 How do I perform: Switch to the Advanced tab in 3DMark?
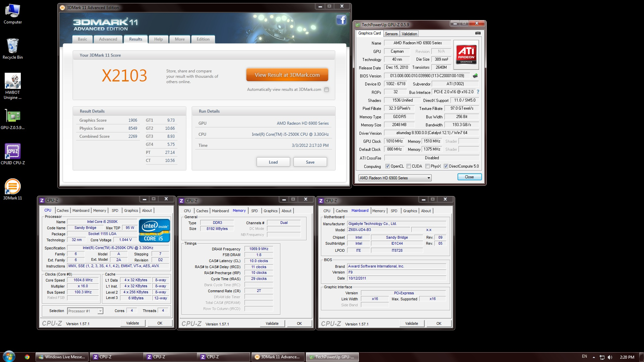(108, 39)
